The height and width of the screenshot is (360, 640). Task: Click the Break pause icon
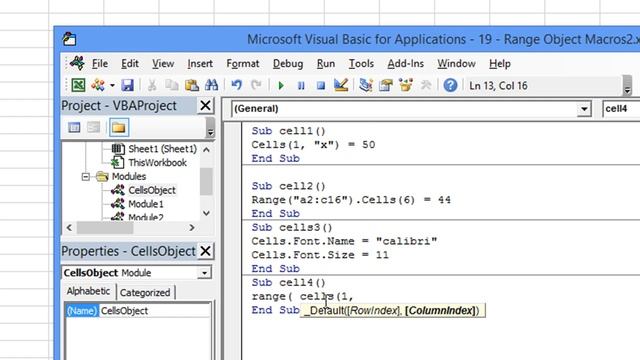click(301, 85)
